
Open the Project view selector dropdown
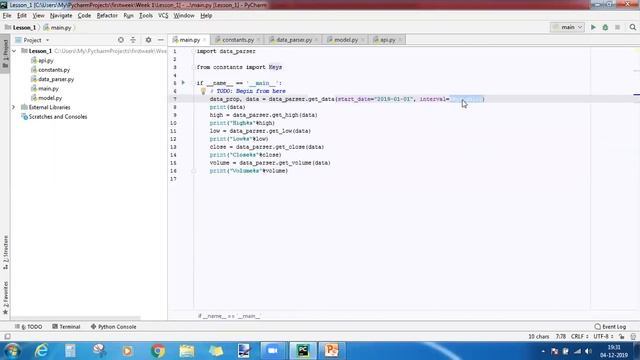click(32, 40)
